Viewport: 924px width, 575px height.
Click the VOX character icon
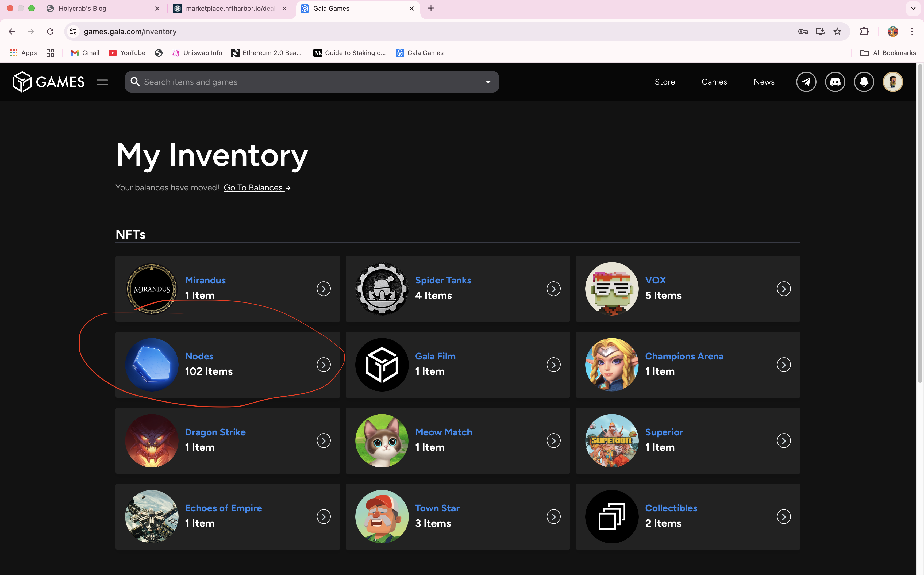click(611, 289)
